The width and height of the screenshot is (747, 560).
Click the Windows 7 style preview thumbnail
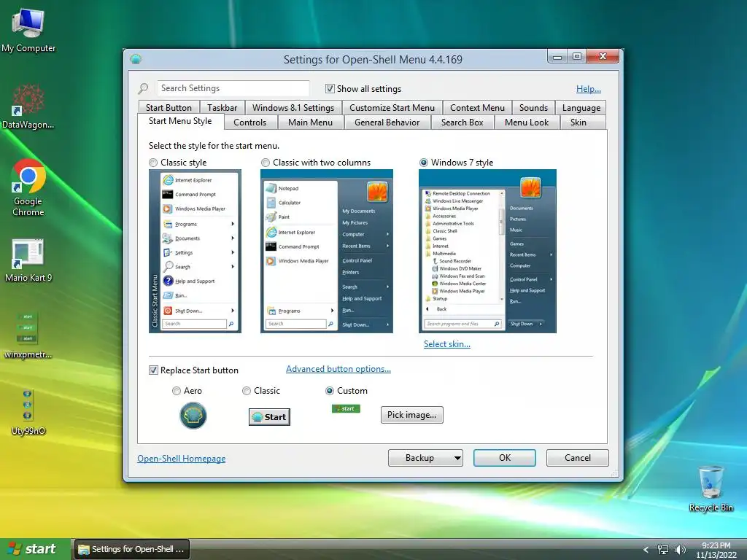(487, 251)
